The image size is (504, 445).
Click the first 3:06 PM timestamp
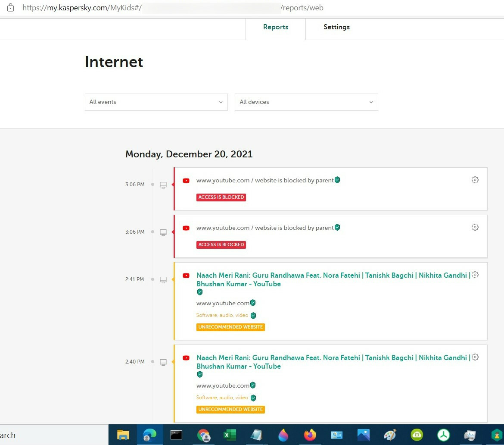point(135,185)
